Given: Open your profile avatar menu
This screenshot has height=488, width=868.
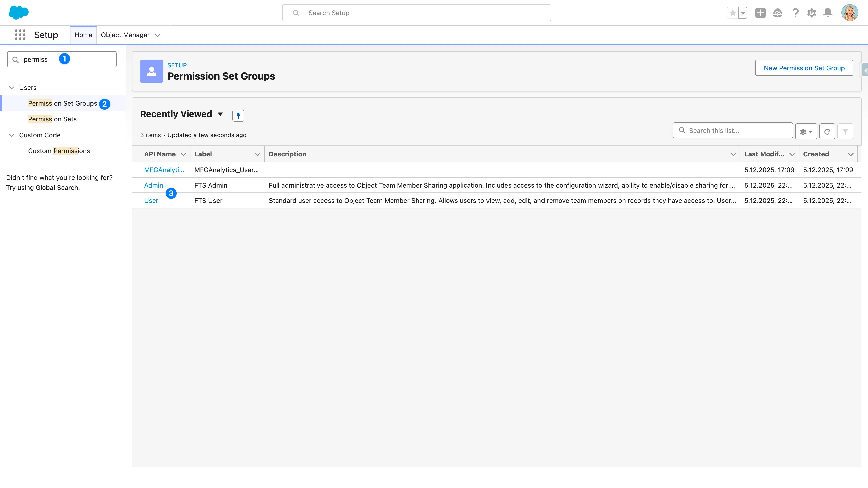Looking at the screenshot, I should [850, 13].
